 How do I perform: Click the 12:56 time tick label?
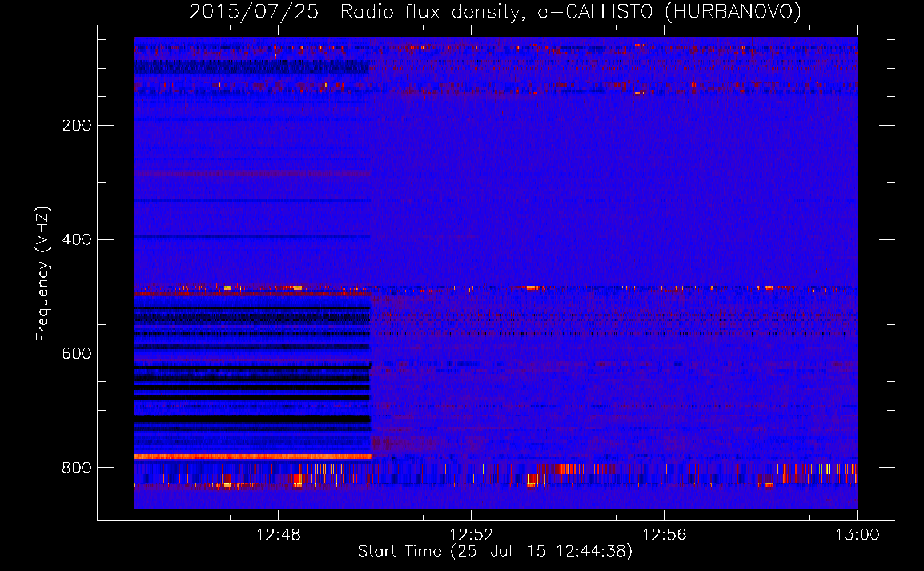[664, 535]
